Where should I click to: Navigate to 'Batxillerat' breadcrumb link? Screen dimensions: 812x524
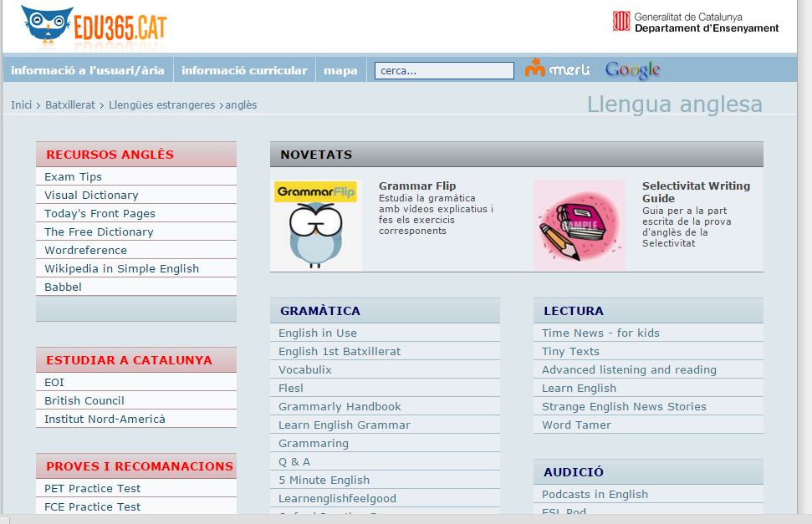[70, 105]
